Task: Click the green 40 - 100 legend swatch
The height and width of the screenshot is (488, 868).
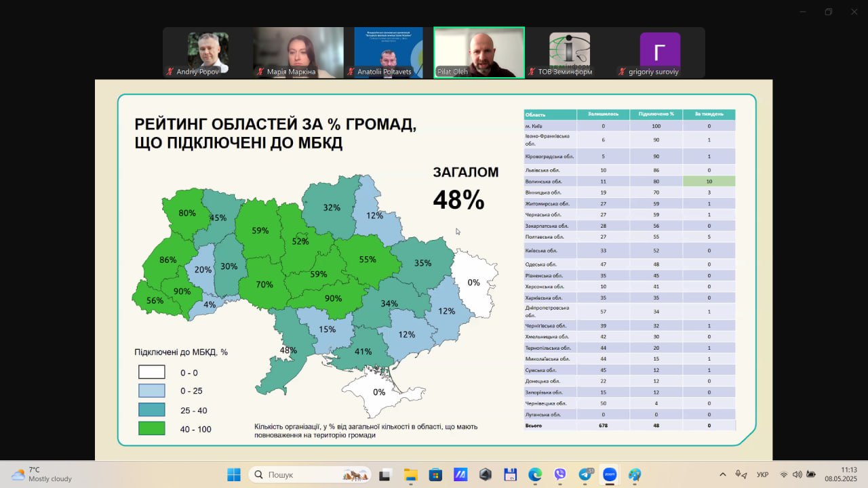Action: coord(152,428)
